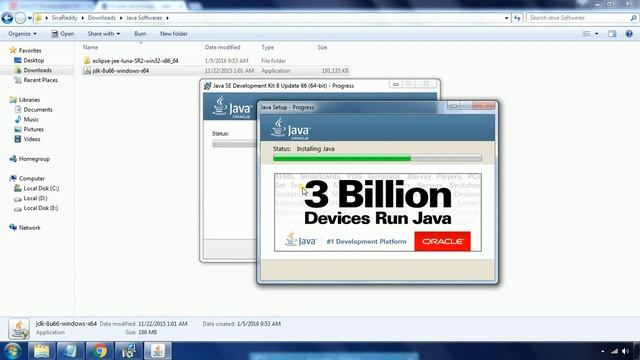The image size is (640, 360).
Task: Open the Music library
Action: click(27, 120)
